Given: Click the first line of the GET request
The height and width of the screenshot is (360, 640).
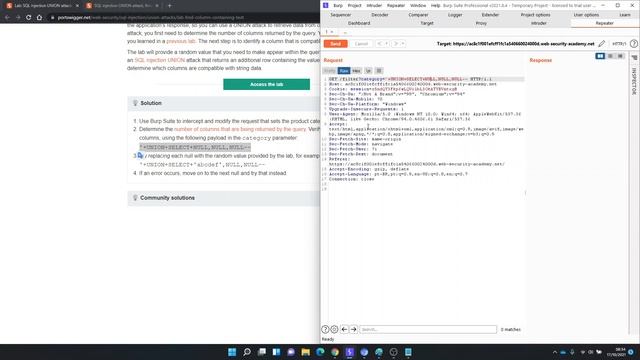Looking at the screenshot, I should pos(426,79).
